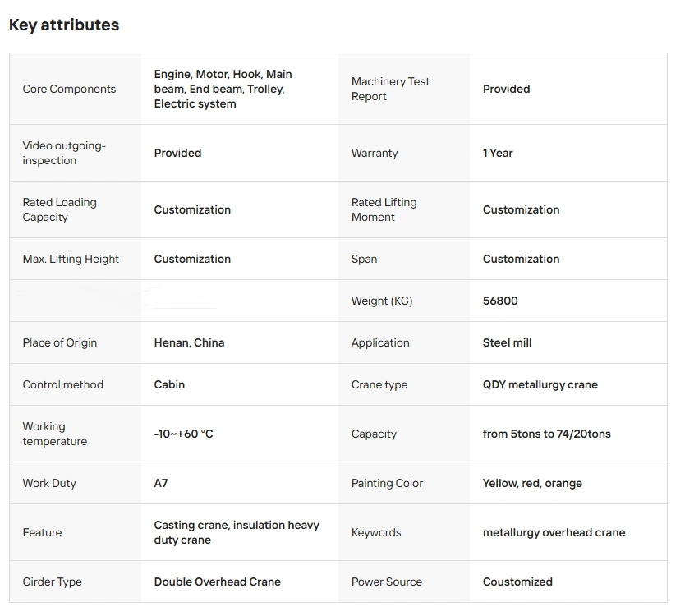Click the Key attributes heading
The width and height of the screenshot is (694, 616).
(64, 25)
